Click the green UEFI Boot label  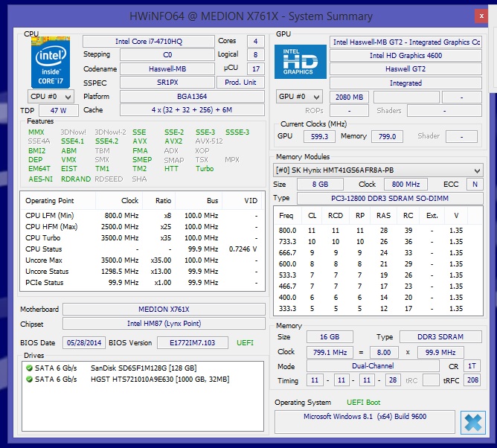pos(363,403)
